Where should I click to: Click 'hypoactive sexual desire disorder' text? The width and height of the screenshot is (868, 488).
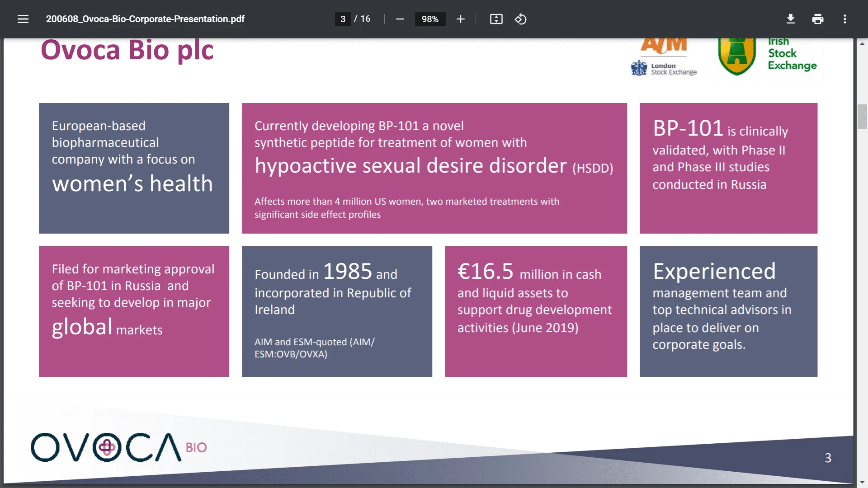coord(410,166)
